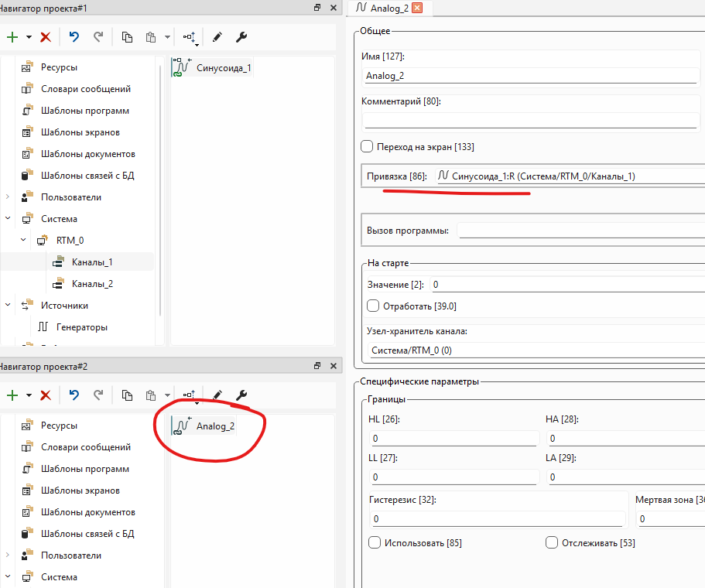Click the Комментарий [80] input field
This screenshot has width=705, height=588.
click(x=531, y=121)
